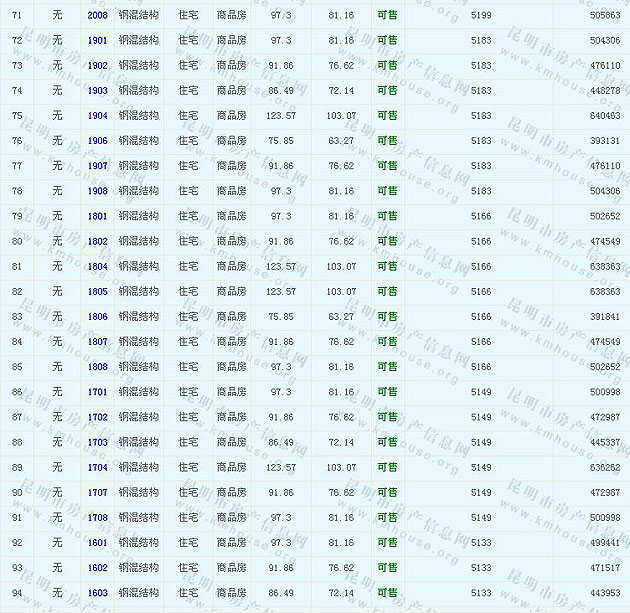630x613 pixels.
Task: Select the 1908 room link
Action: 97,191
